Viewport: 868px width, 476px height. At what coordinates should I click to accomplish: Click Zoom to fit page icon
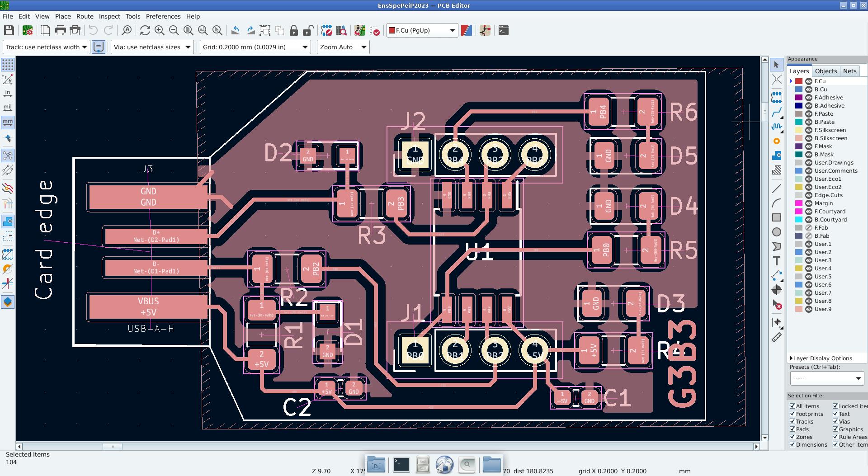[x=189, y=30]
